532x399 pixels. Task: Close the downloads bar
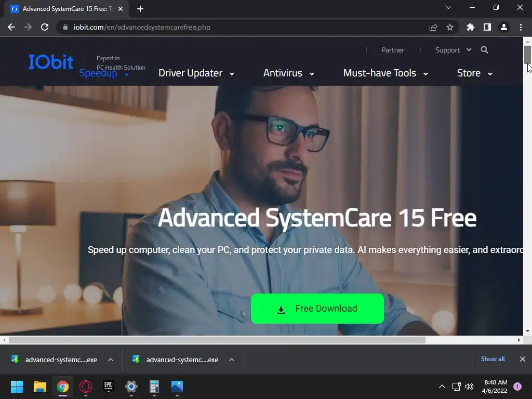tap(523, 359)
